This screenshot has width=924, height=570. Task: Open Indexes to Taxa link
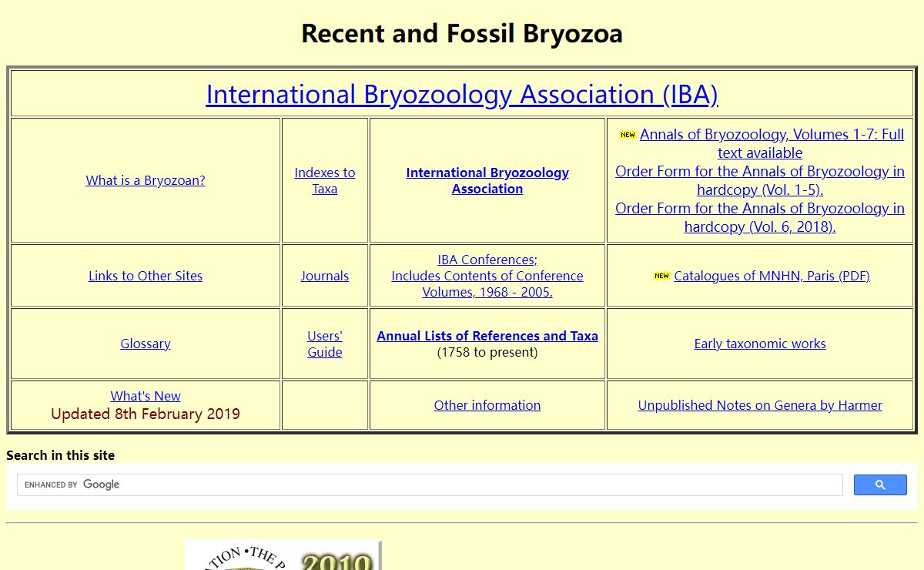pyautogui.click(x=325, y=180)
